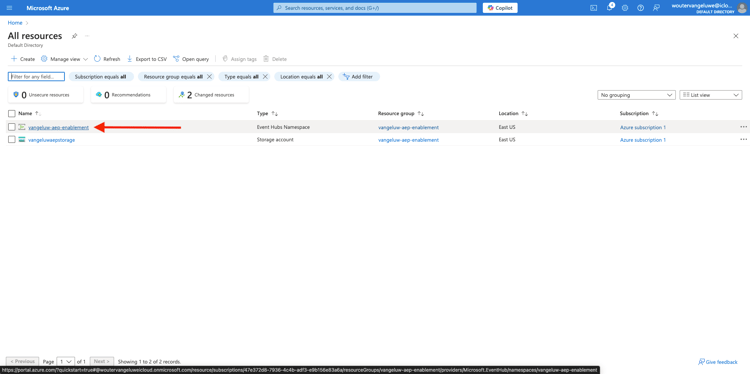
Task: Click Storage account resource icon
Action: [22, 140]
